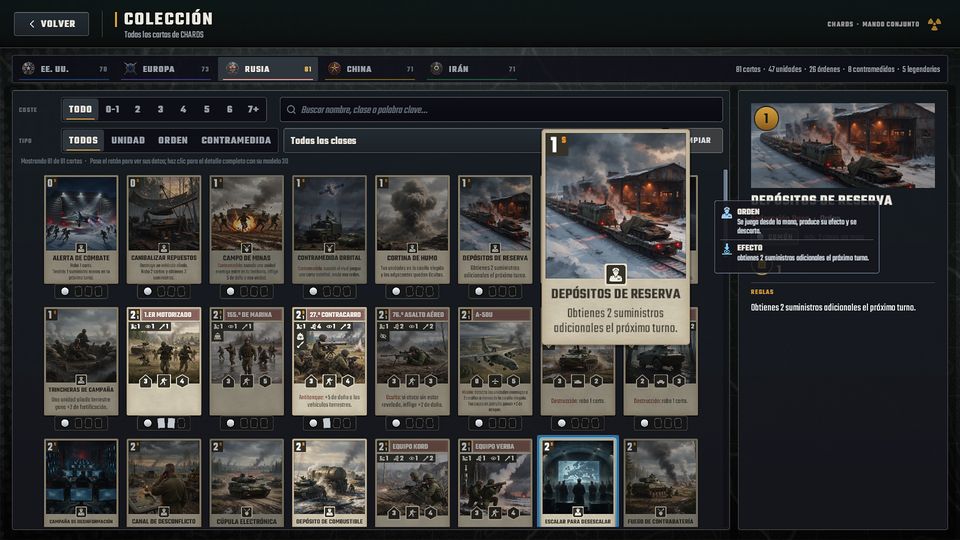Image resolution: width=960 pixels, height=540 pixels.
Task: Switch to the IRÁN faction tab
Action: point(471,69)
